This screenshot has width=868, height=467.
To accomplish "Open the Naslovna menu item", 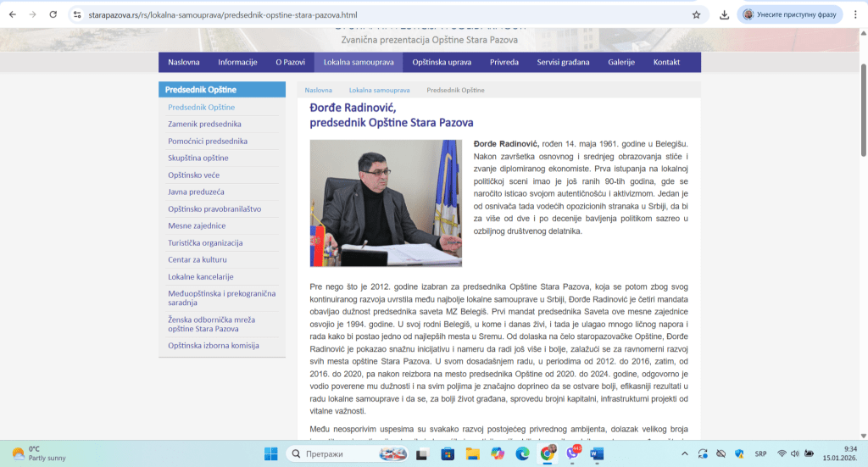I will [x=184, y=62].
